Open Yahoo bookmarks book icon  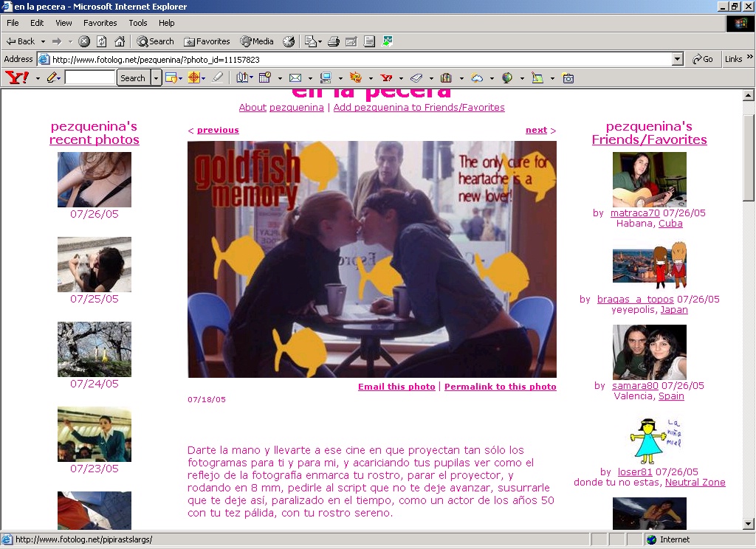242,77
